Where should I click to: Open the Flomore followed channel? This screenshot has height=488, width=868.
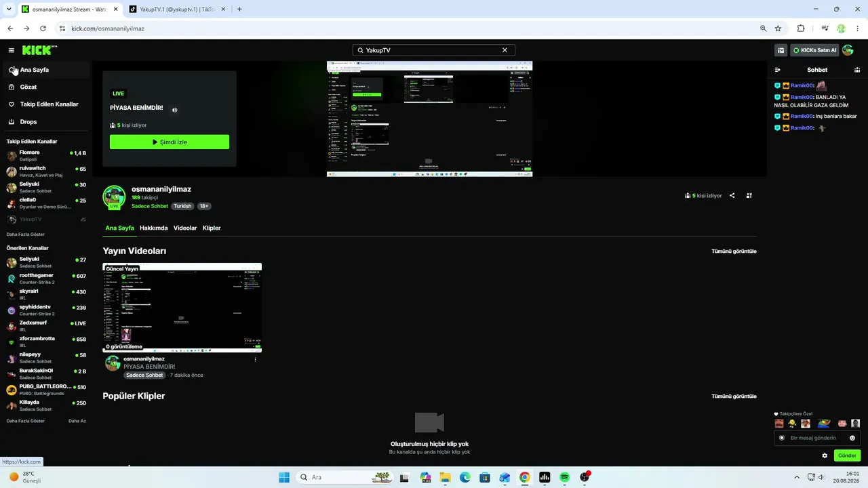(46, 156)
